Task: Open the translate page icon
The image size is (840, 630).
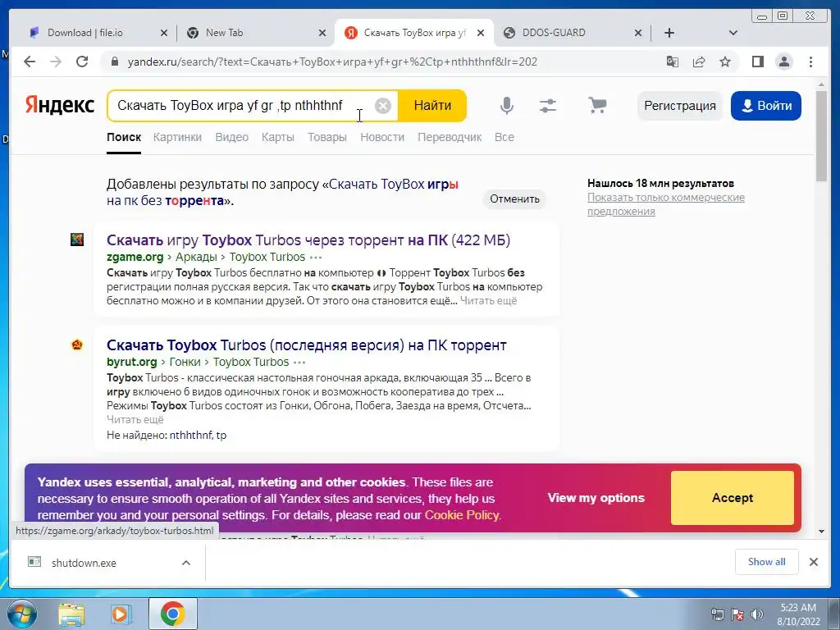Action: 673,62
